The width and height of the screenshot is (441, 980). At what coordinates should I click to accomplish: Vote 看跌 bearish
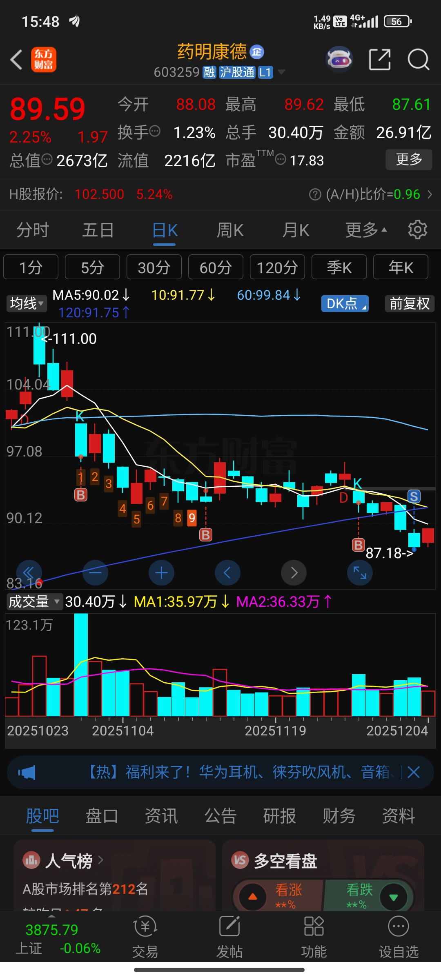[x=369, y=897]
